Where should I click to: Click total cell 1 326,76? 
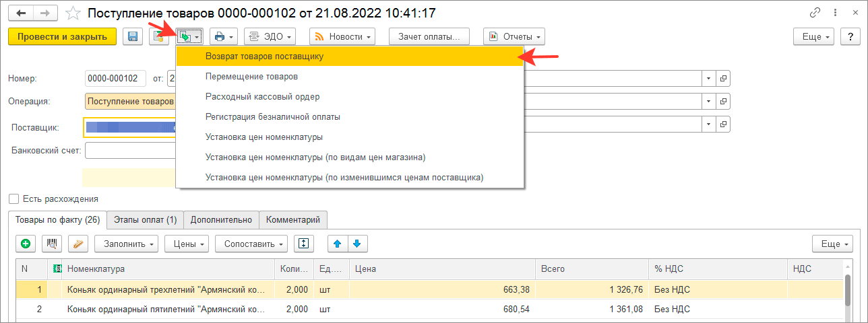click(591, 290)
